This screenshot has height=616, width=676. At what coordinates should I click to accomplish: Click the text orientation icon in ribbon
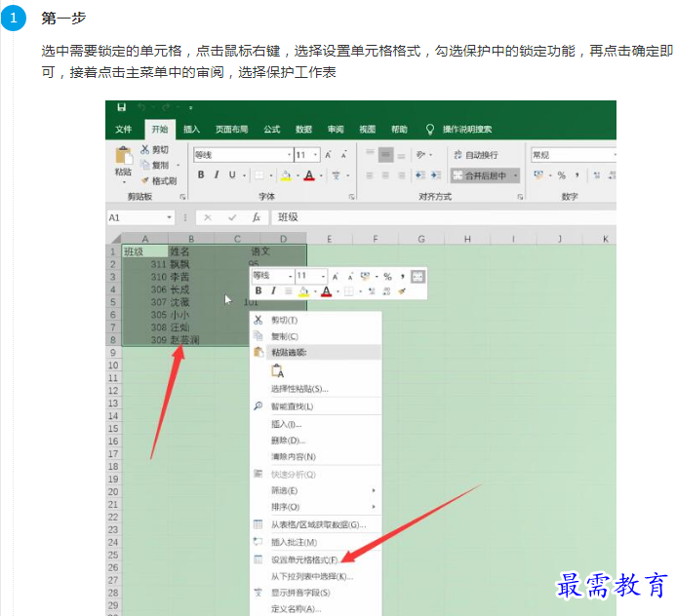pos(421,154)
